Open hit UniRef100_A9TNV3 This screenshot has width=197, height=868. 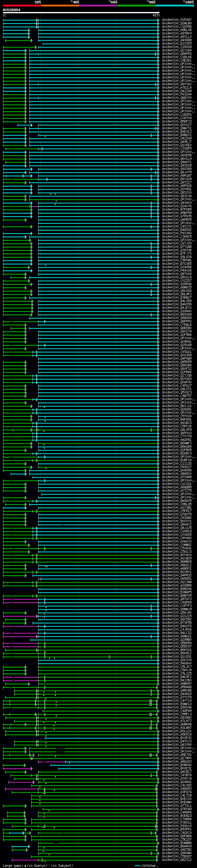[x=177, y=33]
